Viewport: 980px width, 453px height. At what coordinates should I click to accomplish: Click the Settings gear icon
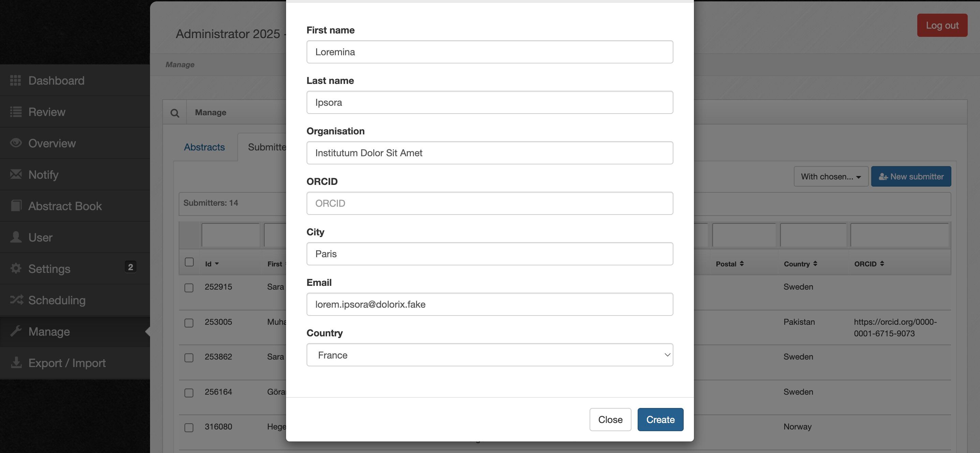[x=15, y=268]
